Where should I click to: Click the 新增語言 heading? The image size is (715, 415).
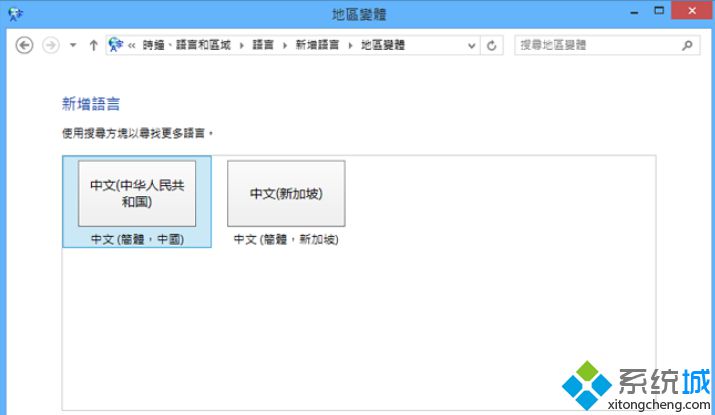click(x=91, y=104)
